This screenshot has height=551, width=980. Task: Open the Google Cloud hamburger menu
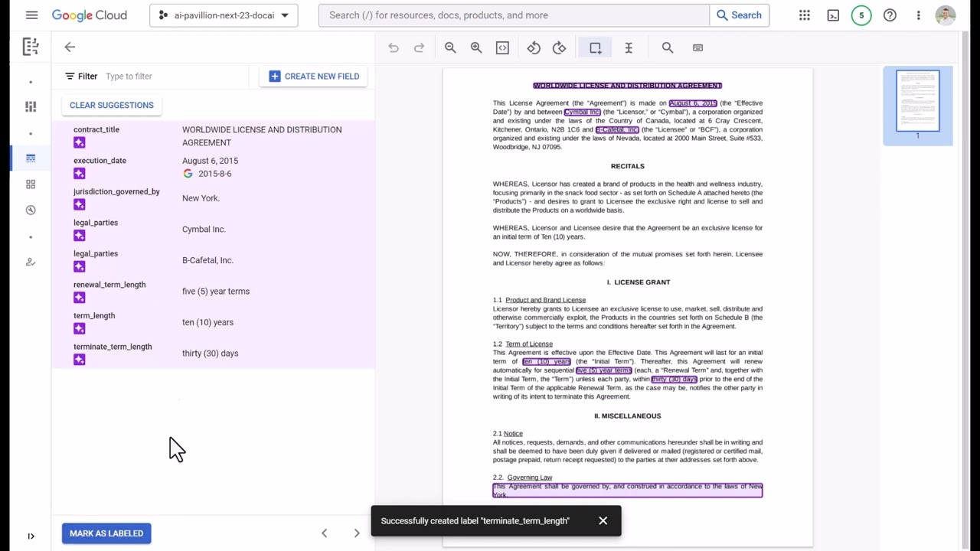click(x=31, y=15)
